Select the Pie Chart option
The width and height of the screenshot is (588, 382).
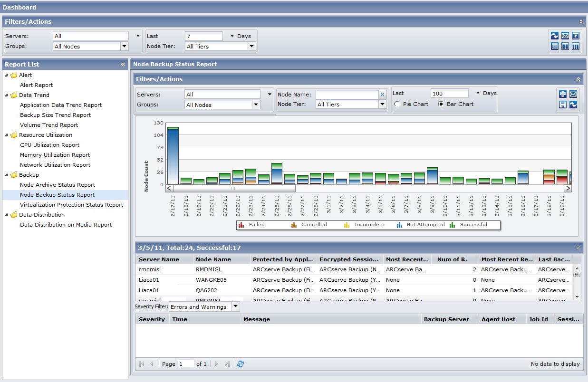[397, 104]
